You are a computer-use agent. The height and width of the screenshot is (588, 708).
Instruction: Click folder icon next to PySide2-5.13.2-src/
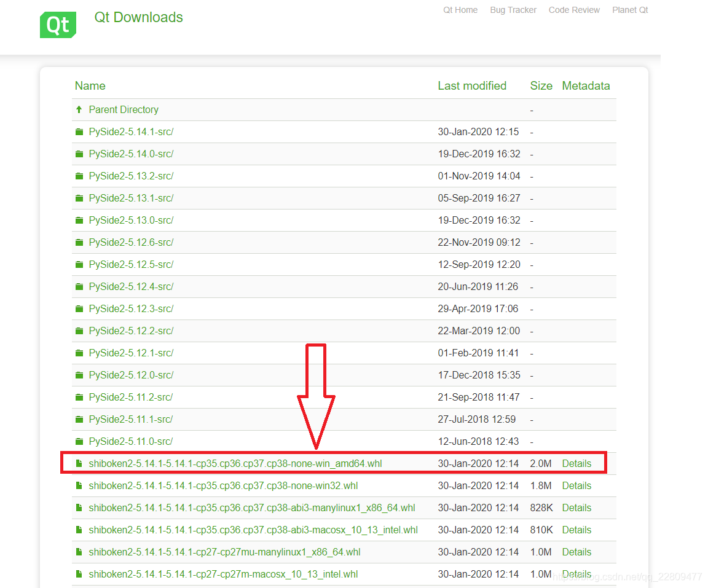(x=79, y=176)
